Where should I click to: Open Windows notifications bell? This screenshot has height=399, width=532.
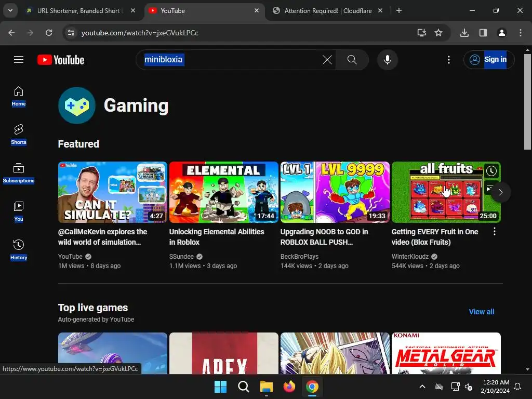pos(518,387)
